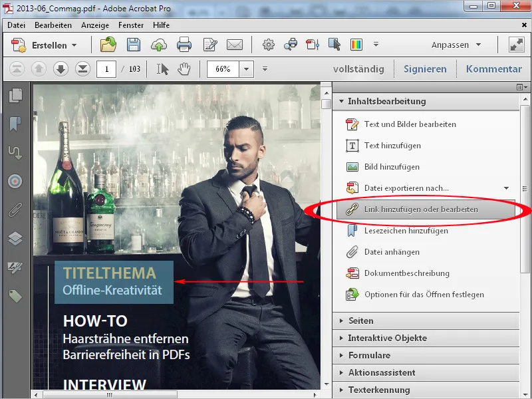This screenshot has height=399, width=532.
Task: Go to next page down arrow
Action: (x=61, y=69)
